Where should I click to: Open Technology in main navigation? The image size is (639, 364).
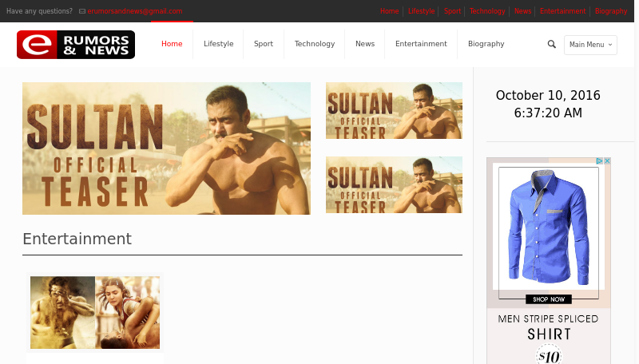(315, 44)
